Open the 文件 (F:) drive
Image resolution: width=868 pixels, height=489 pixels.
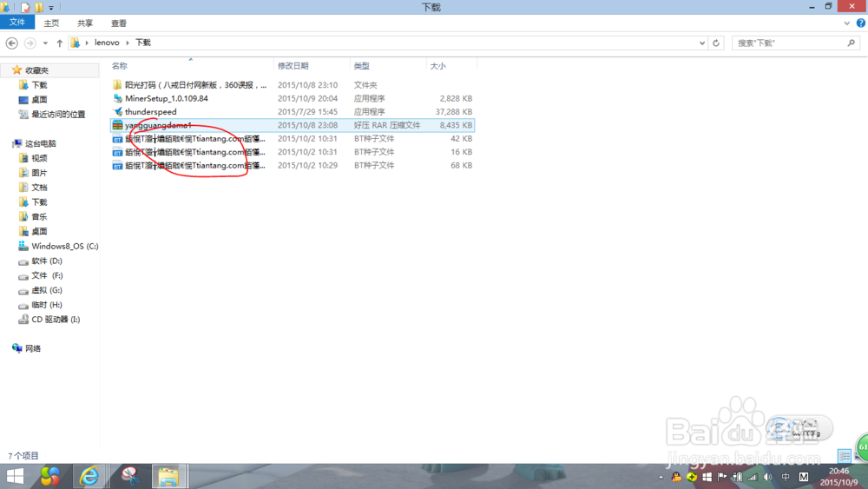click(x=47, y=275)
